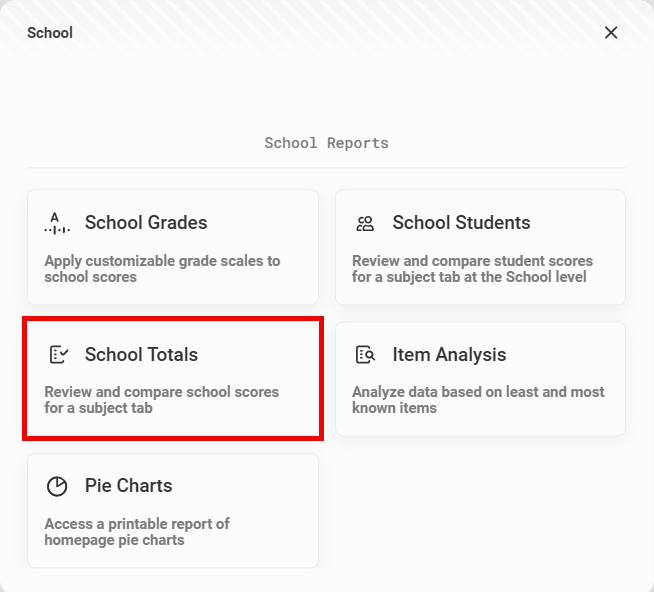Open the School Grades report title
Image resolution: width=654 pixels, height=592 pixels.
pyautogui.click(x=146, y=222)
